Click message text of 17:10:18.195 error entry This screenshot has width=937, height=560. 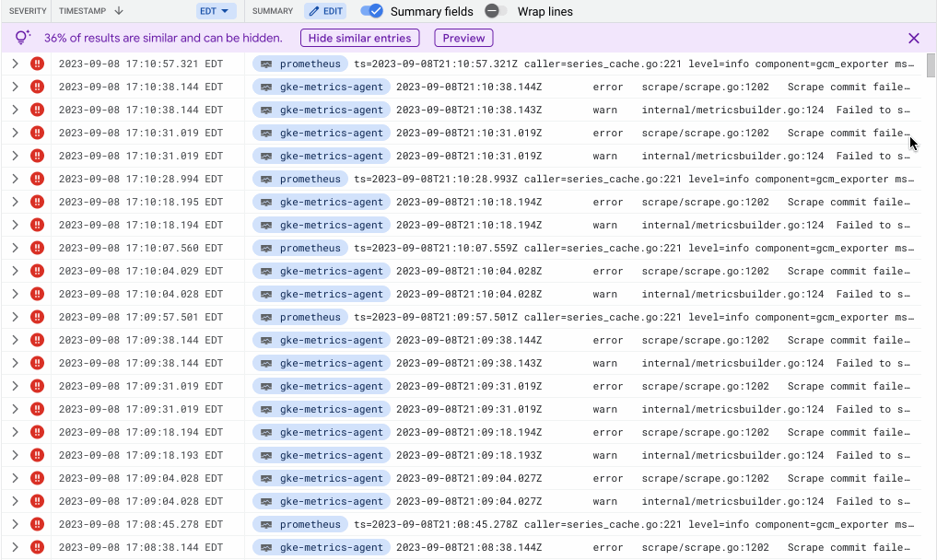[x=653, y=202]
